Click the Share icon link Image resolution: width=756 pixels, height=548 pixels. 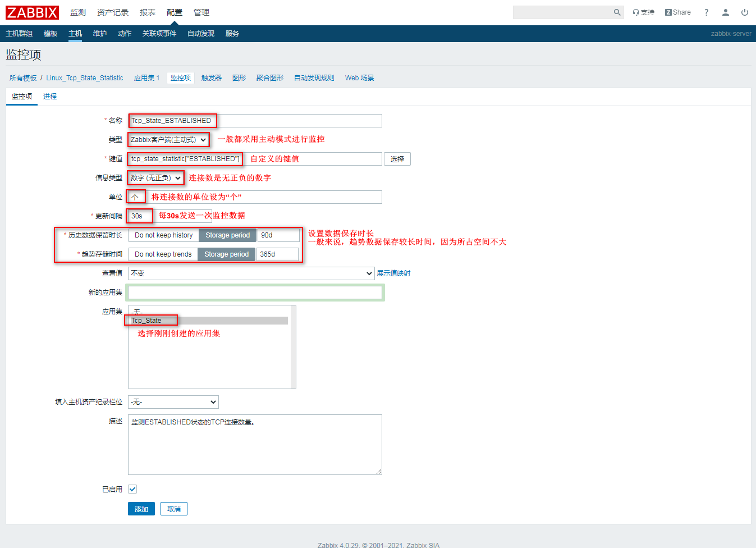pos(678,12)
